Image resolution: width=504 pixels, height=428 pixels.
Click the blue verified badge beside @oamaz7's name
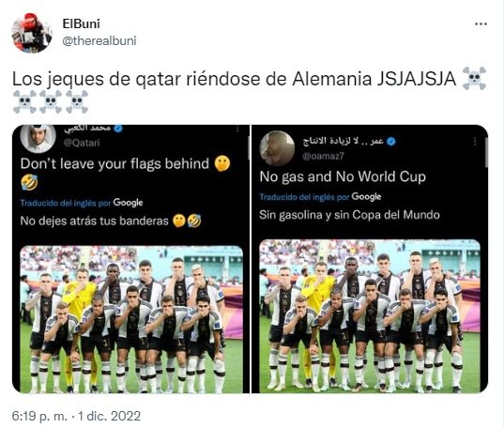click(x=390, y=141)
